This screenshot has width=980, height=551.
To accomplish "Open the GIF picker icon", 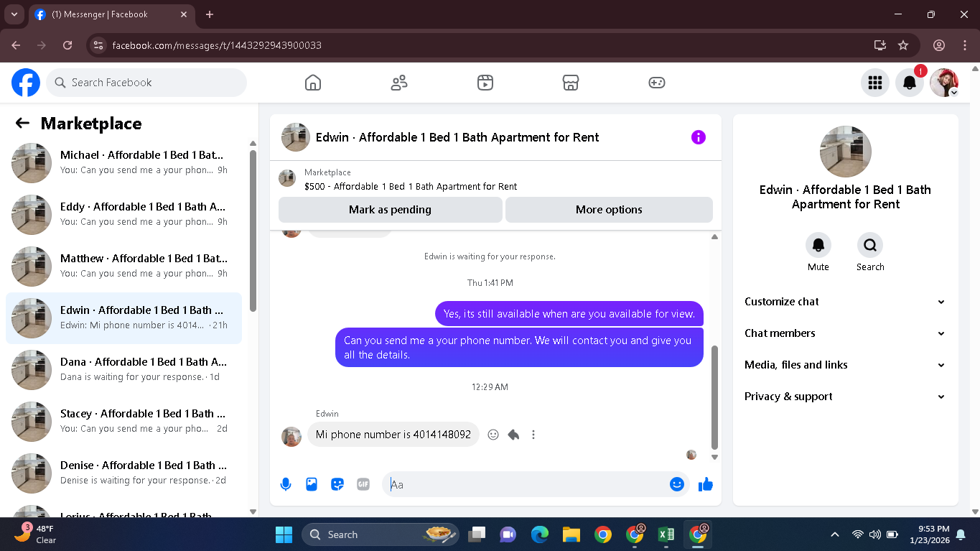I will coord(363,484).
